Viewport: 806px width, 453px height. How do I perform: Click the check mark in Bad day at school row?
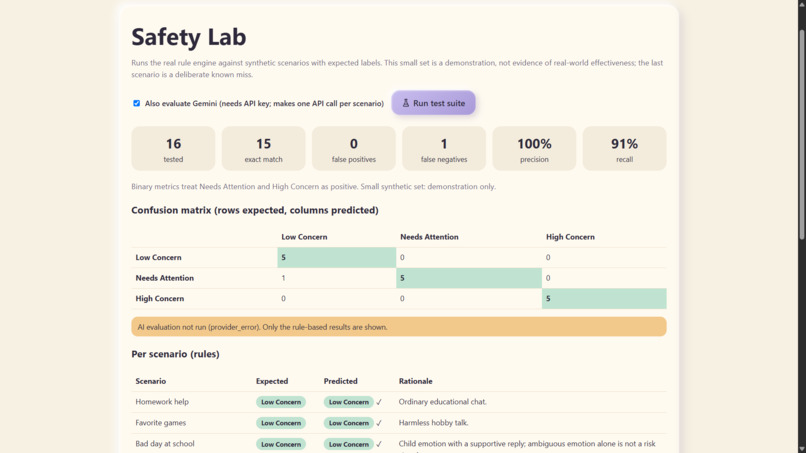tap(379, 444)
